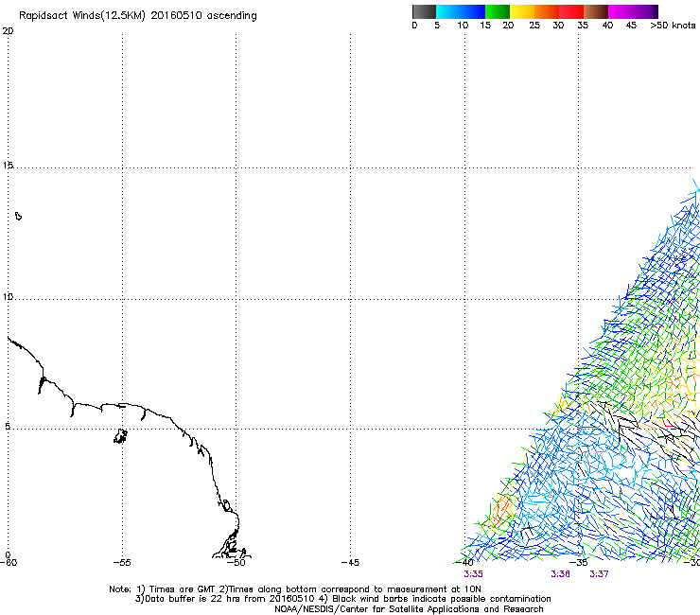Click the '35' legend scale label
The image size is (700, 615).
click(583, 26)
